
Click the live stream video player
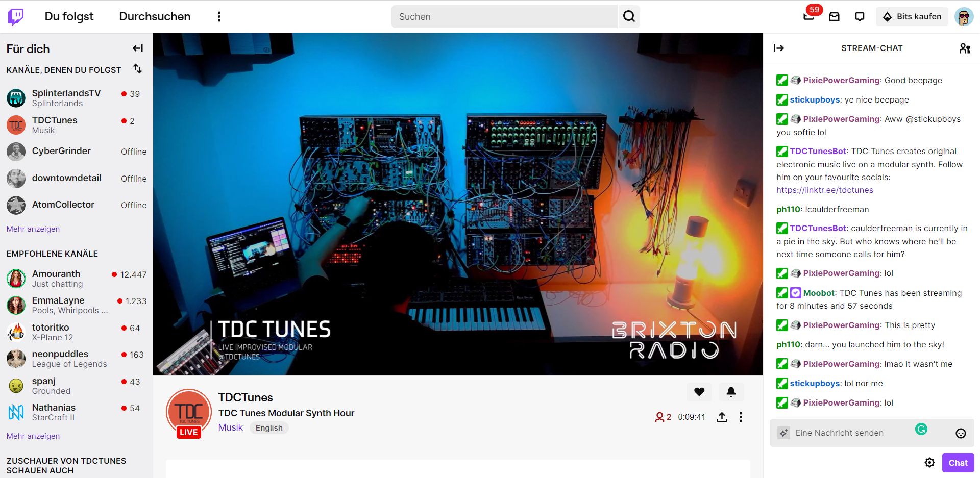coord(458,204)
